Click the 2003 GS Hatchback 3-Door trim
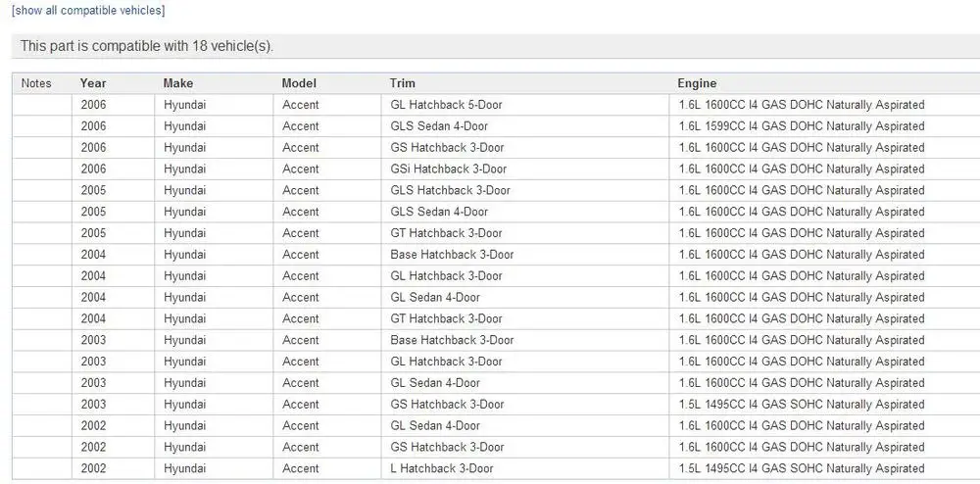 point(525,404)
